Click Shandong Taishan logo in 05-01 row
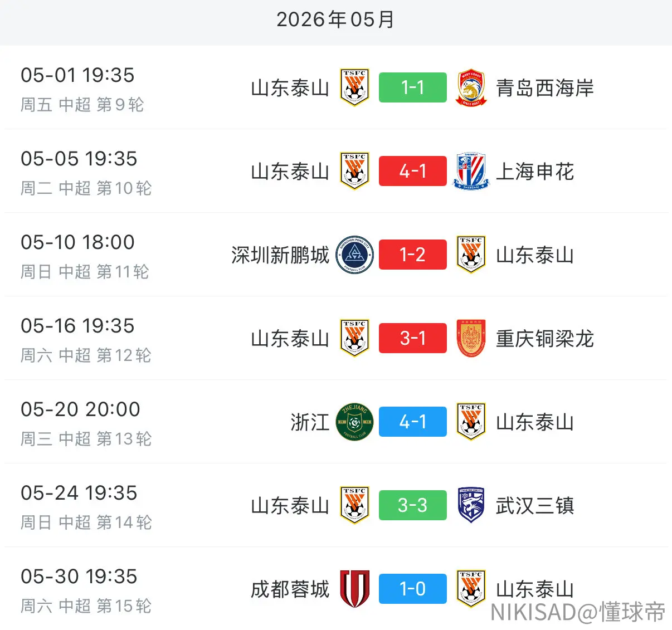Viewport: 672px width, 630px height. (x=355, y=87)
